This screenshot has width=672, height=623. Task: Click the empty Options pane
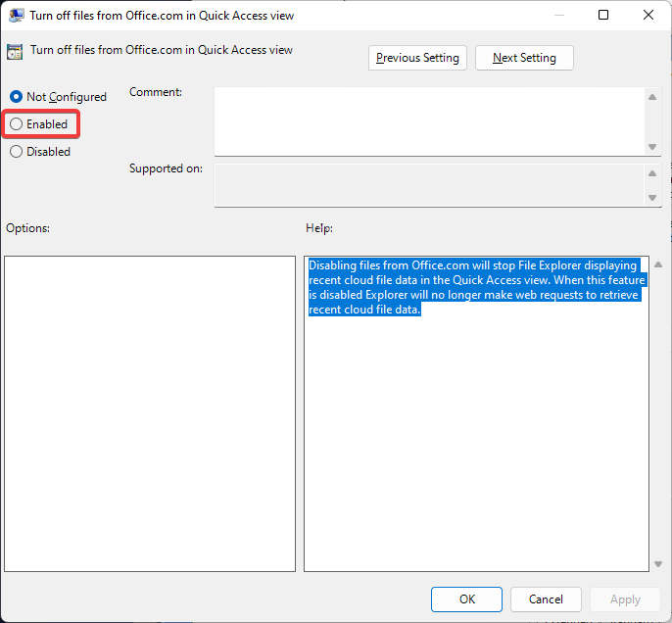[150, 414]
